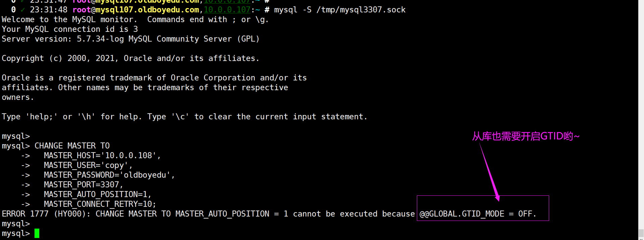This screenshot has width=644, height=240.
Task: Click the underlined 10.0.0.107 address in the prompt
Action: pos(227,10)
